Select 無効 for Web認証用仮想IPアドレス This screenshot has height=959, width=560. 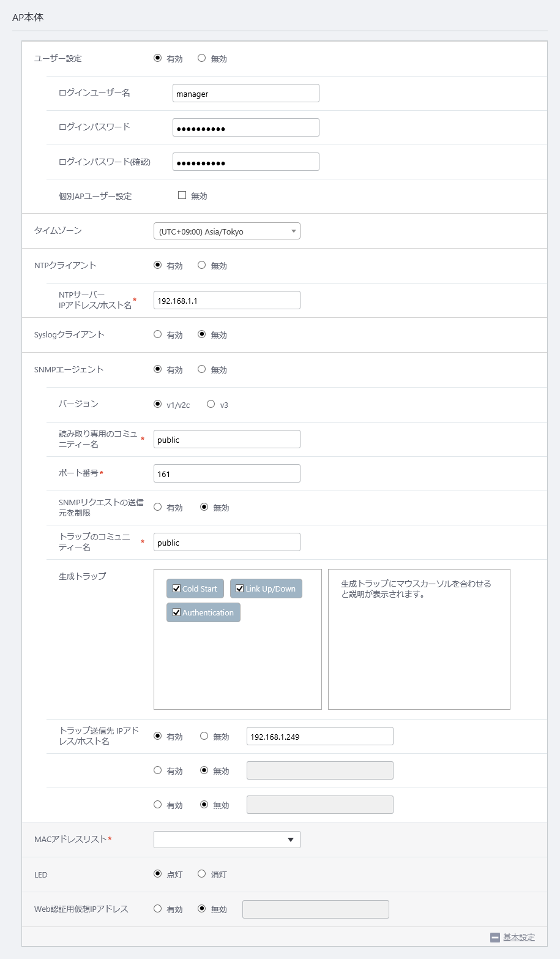[201, 909]
